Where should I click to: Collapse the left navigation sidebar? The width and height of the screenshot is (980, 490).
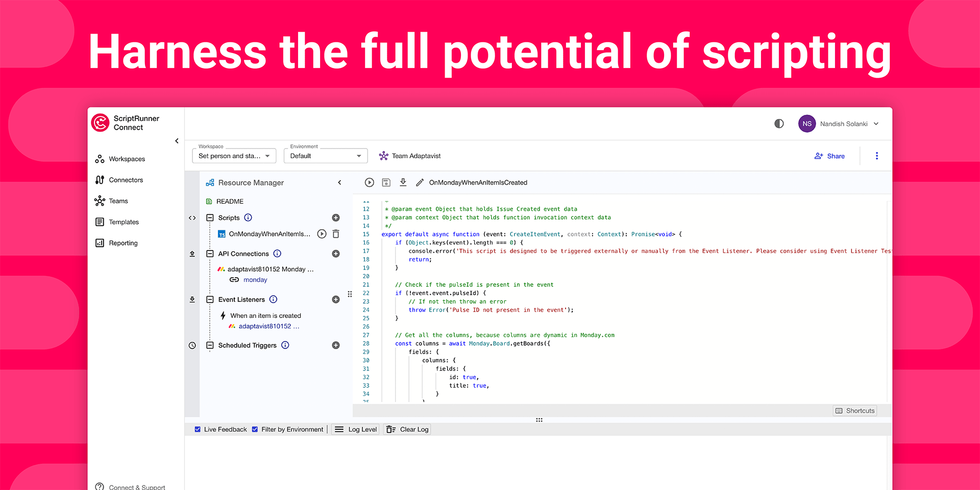tap(177, 141)
